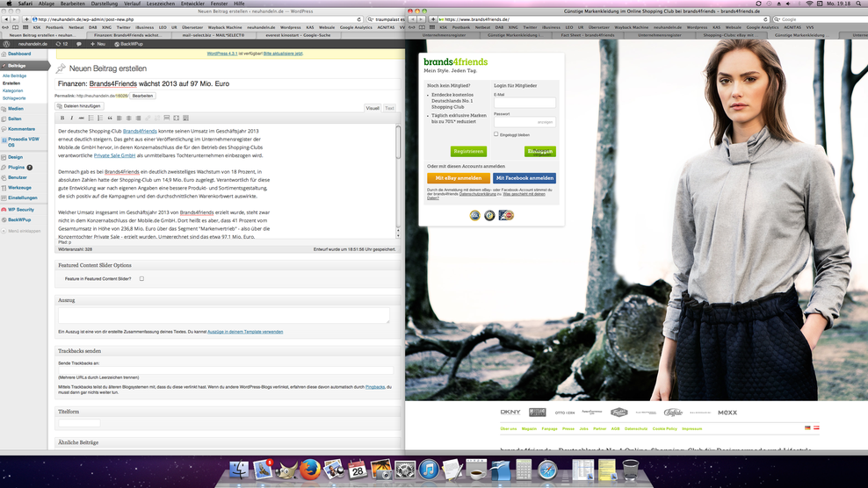868x488 pixels.
Task: Tick the Feature in Featured Content Slider checkbox
Action: 141,279
